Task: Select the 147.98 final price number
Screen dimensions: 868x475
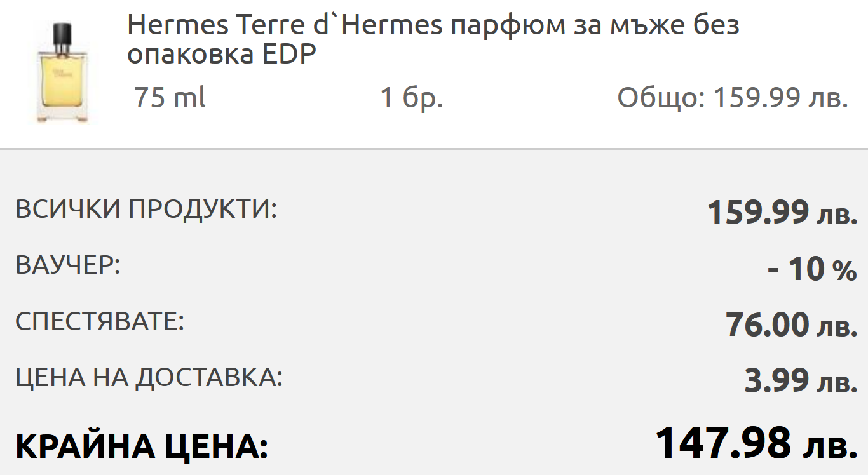Action: [x=722, y=443]
